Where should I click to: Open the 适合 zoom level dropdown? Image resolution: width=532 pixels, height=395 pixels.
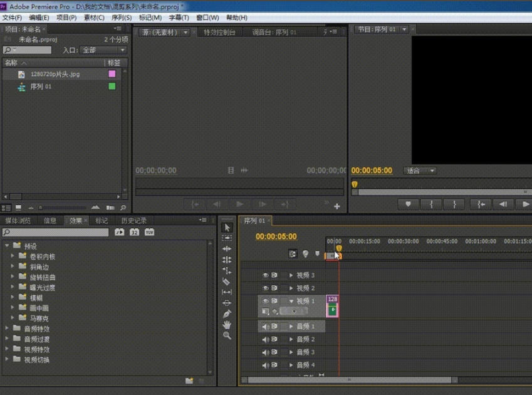pyautogui.click(x=420, y=171)
